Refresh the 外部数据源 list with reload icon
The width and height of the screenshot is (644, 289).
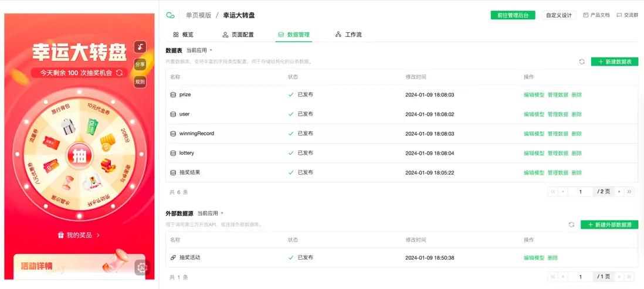tap(571, 225)
